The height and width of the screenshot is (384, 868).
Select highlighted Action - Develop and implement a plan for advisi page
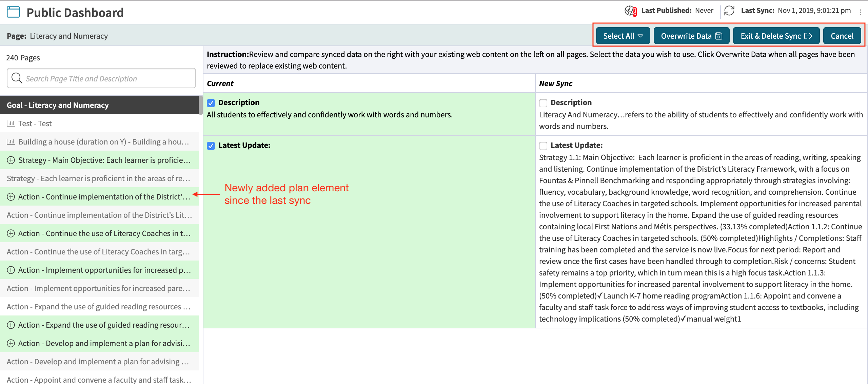[99, 343]
